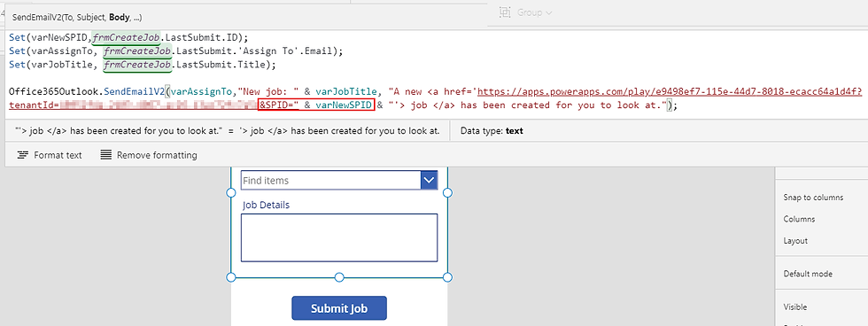Click the Data type: text indicator
Screen dimensions: 868x326
tap(492, 131)
